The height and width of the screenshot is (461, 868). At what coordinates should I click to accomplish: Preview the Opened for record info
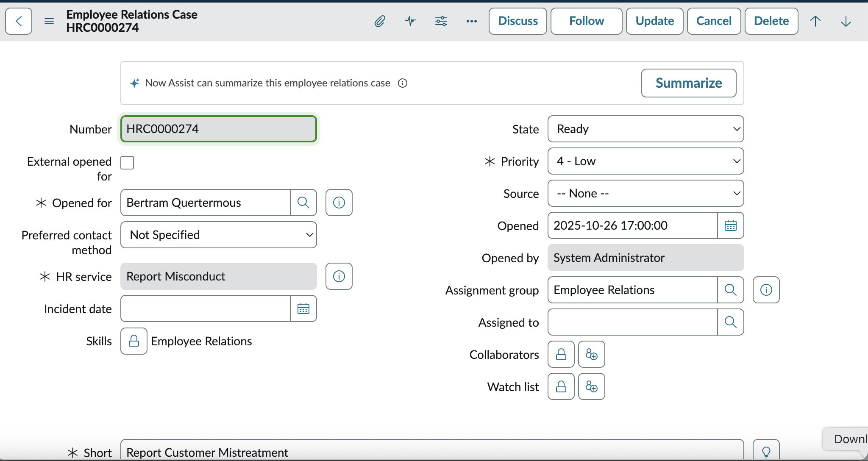(x=339, y=203)
